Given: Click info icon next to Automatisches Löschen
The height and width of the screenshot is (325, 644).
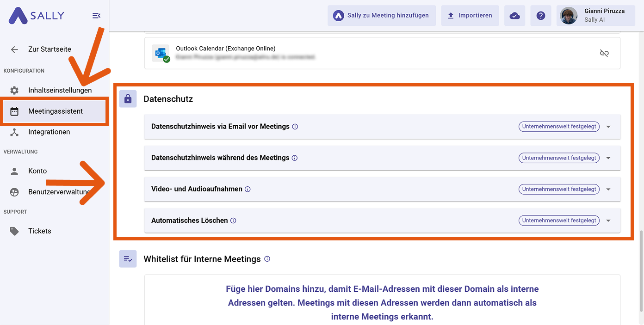Looking at the screenshot, I should coord(233,221).
